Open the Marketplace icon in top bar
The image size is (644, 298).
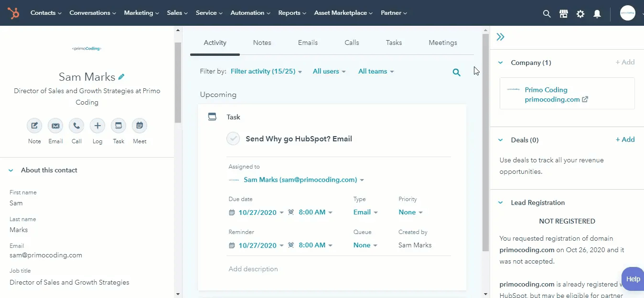tap(564, 14)
